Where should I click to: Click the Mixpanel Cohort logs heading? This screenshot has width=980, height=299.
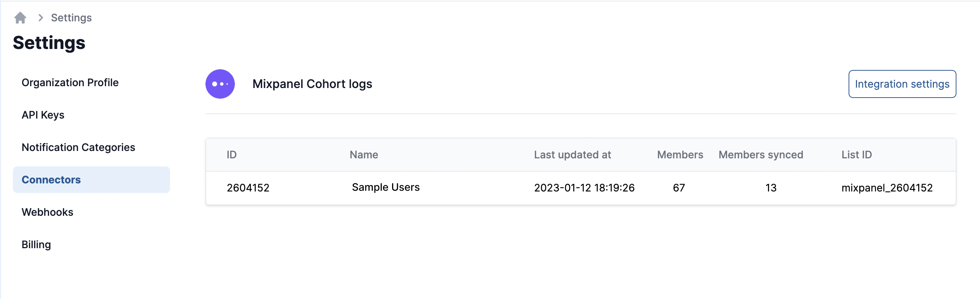click(312, 84)
